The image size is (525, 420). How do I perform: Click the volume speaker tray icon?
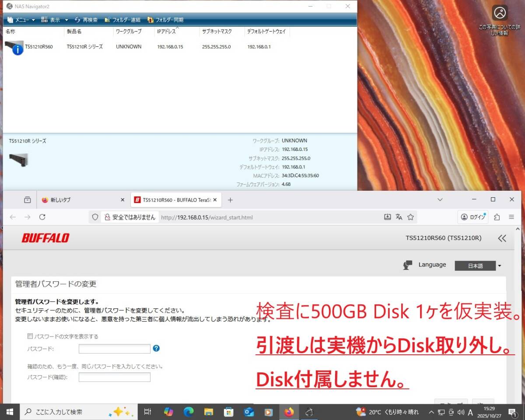[x=461, y=412]
